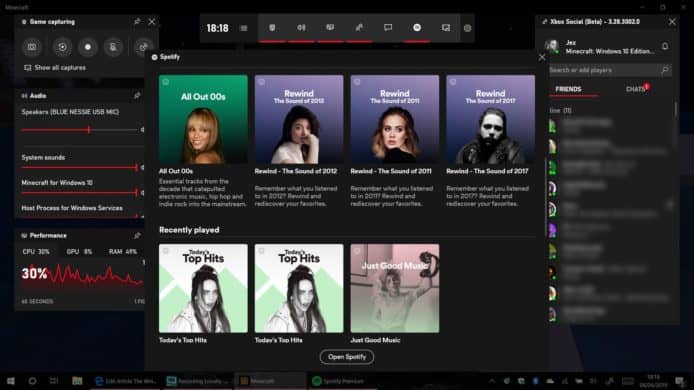Show hidden system tray icons chevron

tap(492, 381)
